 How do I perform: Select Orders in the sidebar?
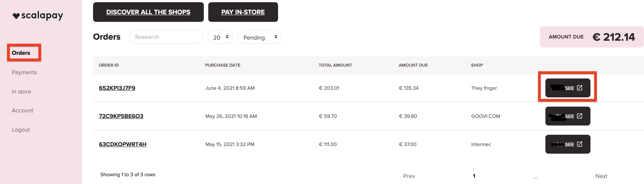pos(21,53)
